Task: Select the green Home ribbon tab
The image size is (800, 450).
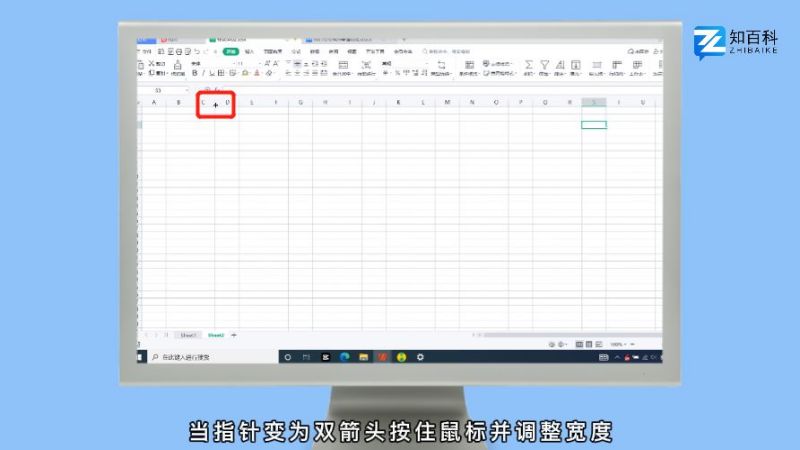Action: [231, 51]
